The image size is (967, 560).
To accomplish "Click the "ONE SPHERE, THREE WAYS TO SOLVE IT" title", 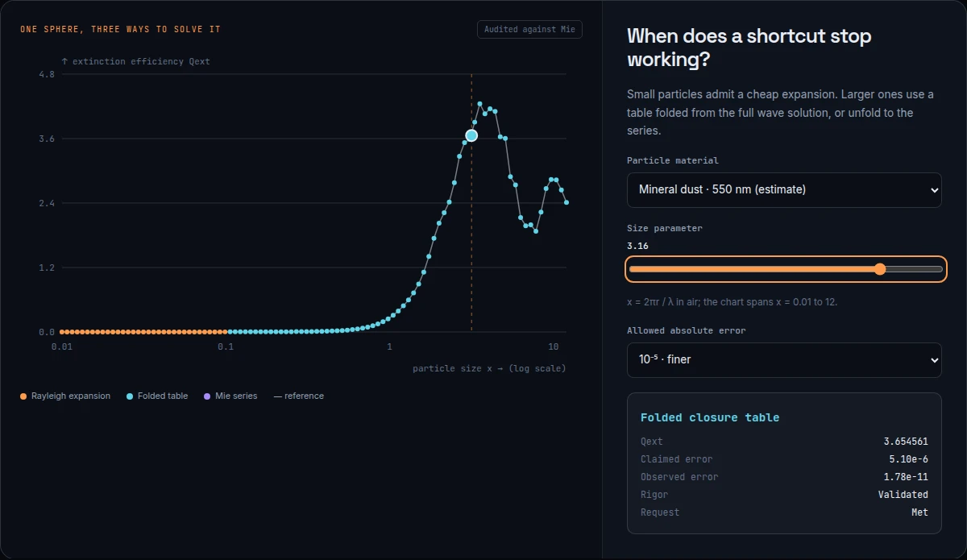I will point(120,29).
